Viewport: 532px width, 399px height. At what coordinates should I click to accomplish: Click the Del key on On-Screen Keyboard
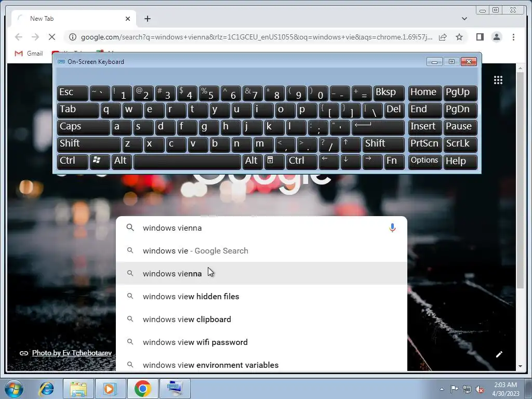tap(394, 110)
